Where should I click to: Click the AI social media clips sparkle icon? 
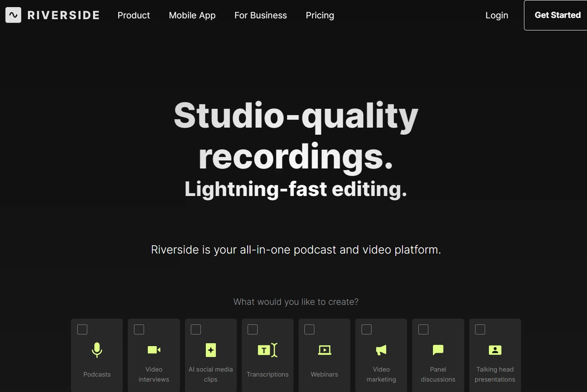point(211,350)
